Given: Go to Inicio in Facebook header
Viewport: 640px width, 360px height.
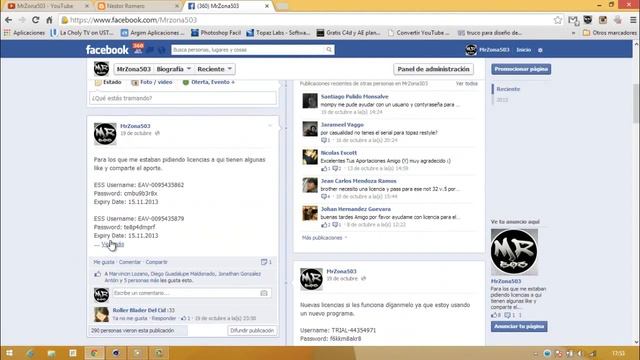Looking at the screenshot, I should (524, 50).
